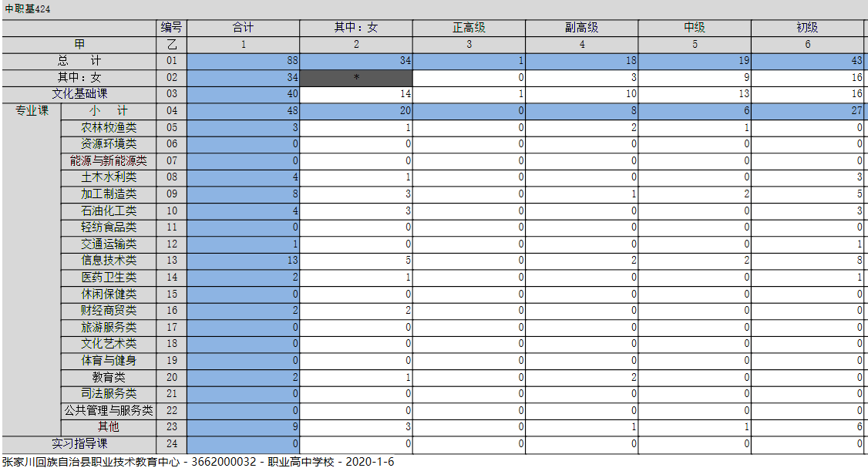Click the 初级 column header
The width and height of the screenshot is (868, 468).
pos(807,28)
